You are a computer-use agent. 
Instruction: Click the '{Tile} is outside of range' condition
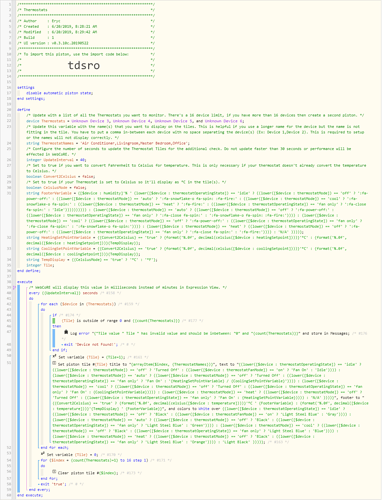click(121, 320)
